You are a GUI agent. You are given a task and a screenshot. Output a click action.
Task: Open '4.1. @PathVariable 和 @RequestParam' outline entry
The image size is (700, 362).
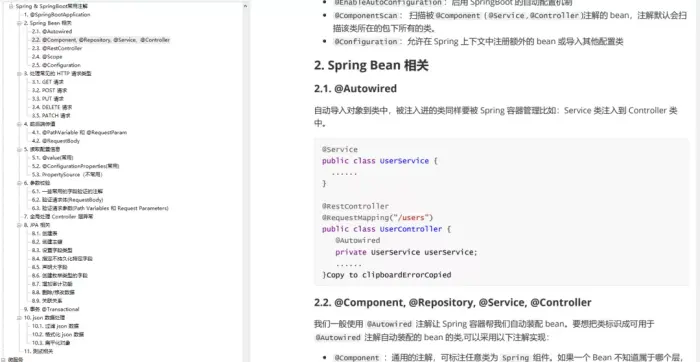click(x=79, y=133)
